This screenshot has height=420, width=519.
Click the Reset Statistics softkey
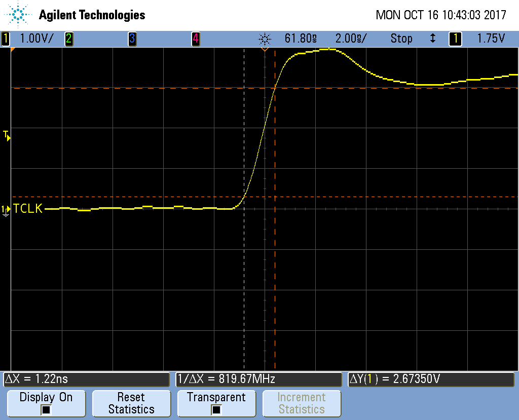tap(131, 403)
